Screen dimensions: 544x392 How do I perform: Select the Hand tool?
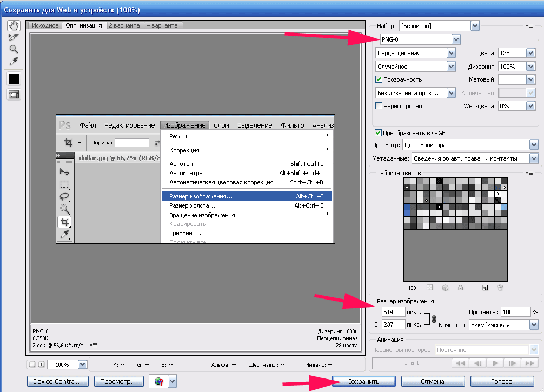[14, 26]
